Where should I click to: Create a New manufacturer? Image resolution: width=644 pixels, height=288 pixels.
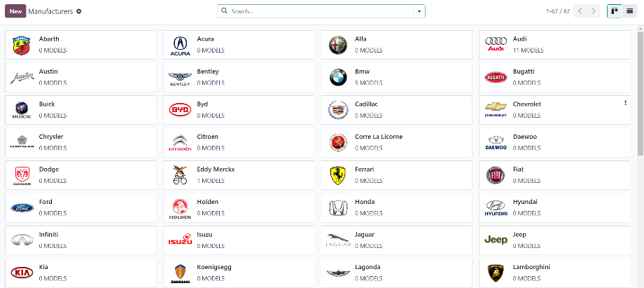point(15,11)
